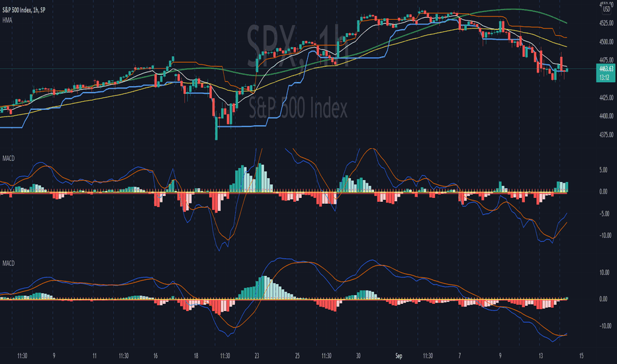The width and height of the screenshot is (617, 364).
Task: Click the 7 date label on the time axis
Action: 459,356
